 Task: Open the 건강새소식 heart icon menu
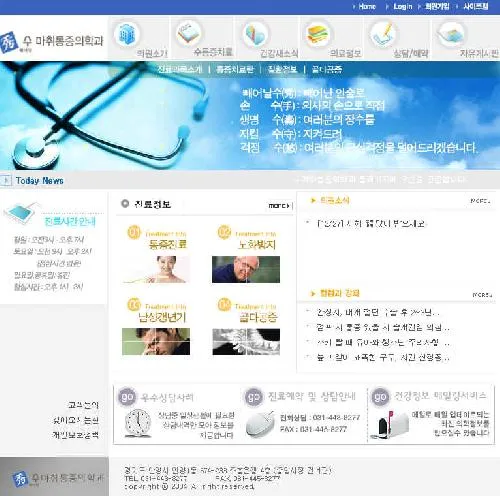coord(255,34)
